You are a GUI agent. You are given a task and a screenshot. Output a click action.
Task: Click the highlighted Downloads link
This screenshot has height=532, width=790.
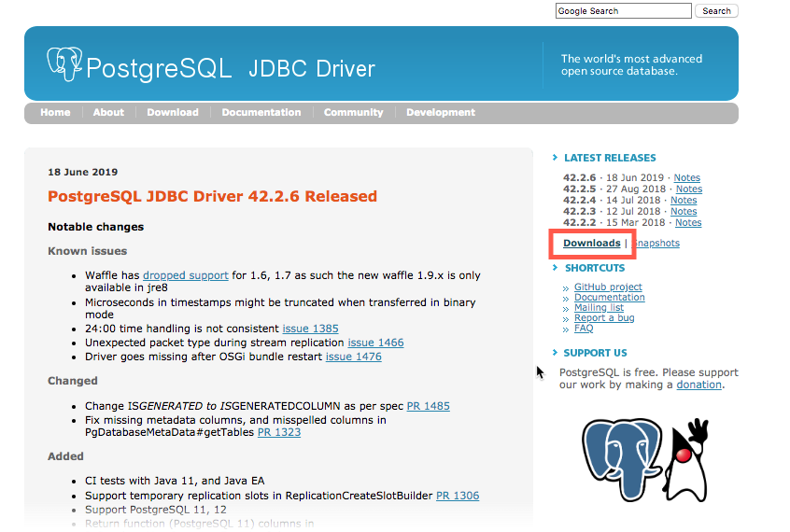pyautogui.click(x=591, y=244)
